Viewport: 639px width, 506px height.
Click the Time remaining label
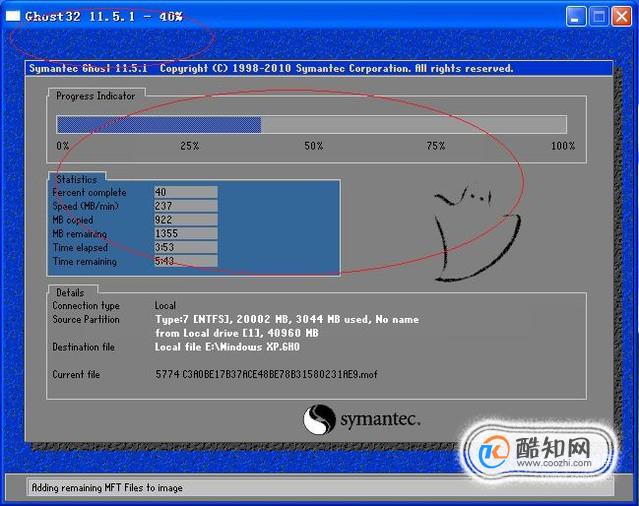pyautogui.click(x=84, y=262)
